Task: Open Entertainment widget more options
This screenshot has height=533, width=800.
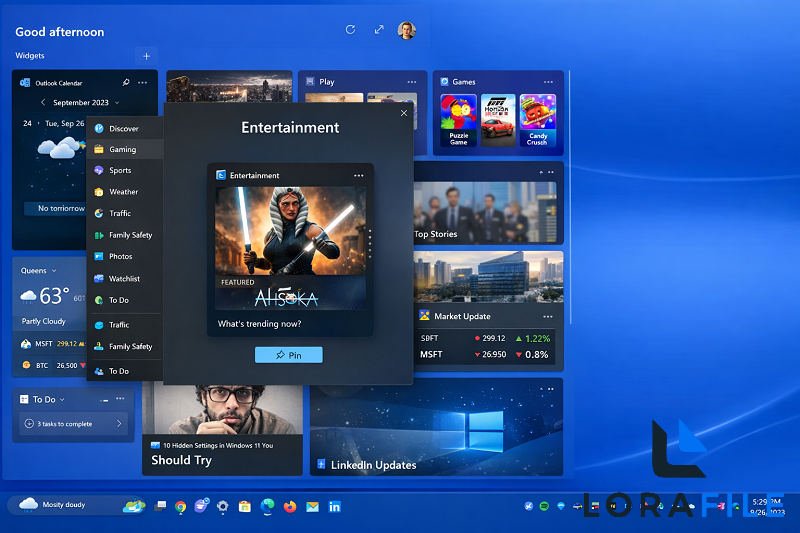Action: [x=359, y=175]
